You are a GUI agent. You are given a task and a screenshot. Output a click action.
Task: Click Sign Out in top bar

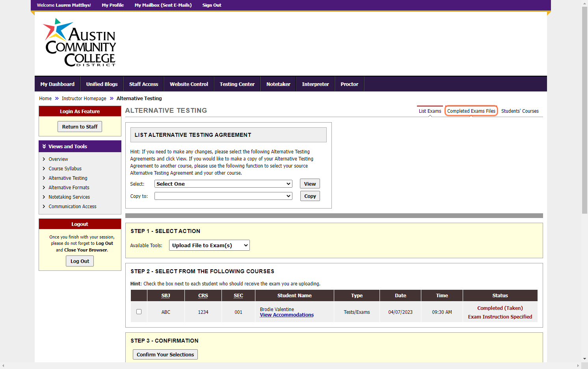[x=212, y=5]
